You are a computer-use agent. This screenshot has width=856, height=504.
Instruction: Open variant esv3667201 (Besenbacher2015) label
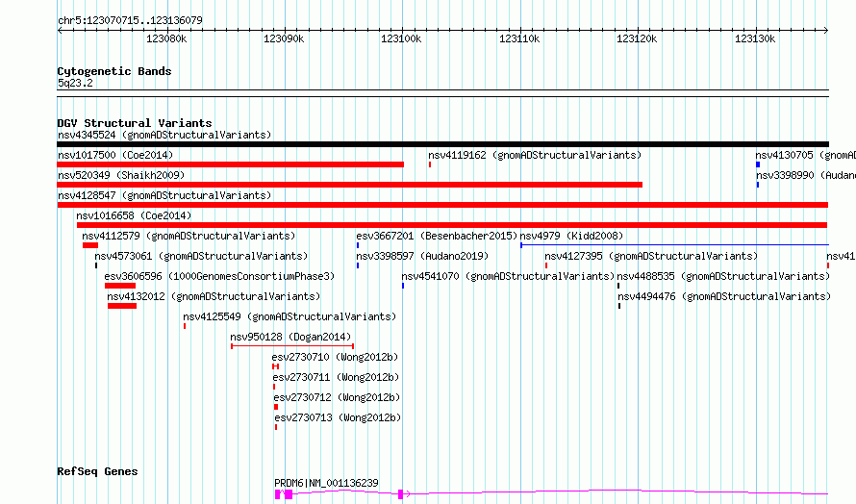point(437,236)
